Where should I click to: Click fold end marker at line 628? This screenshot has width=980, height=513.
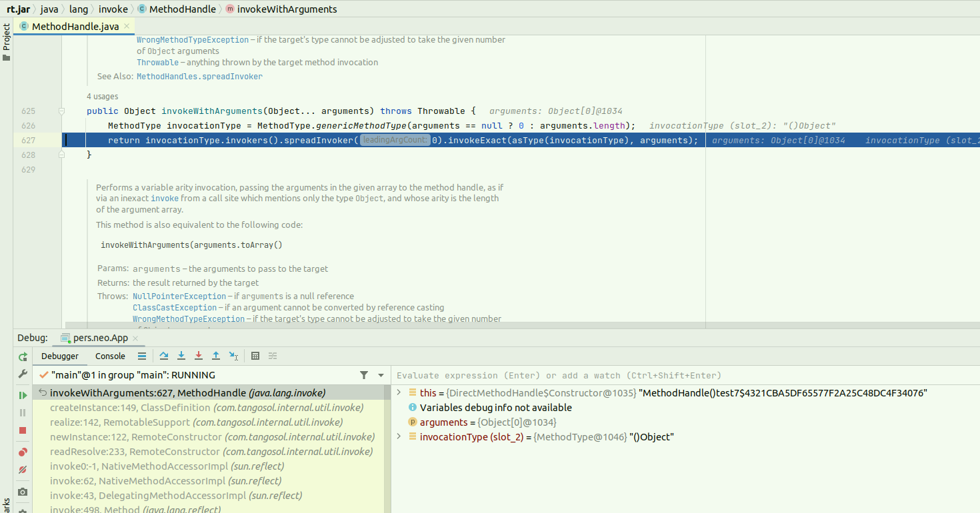pos(61,155)
